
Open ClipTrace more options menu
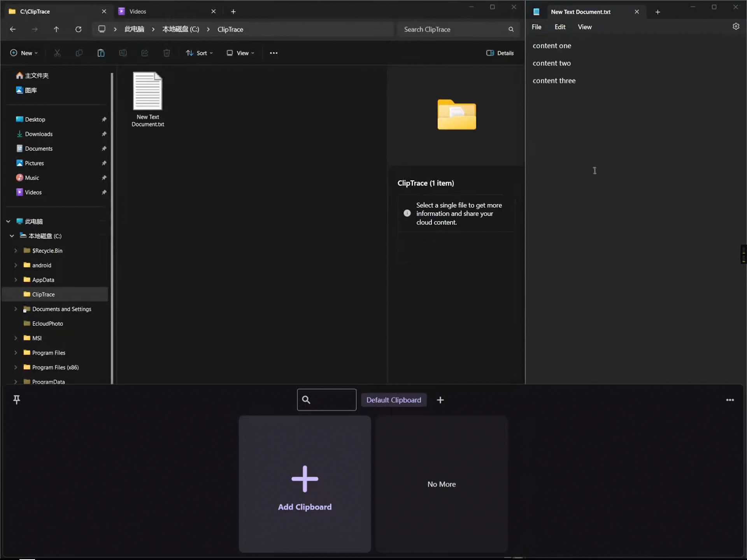(x=730, y=400)
